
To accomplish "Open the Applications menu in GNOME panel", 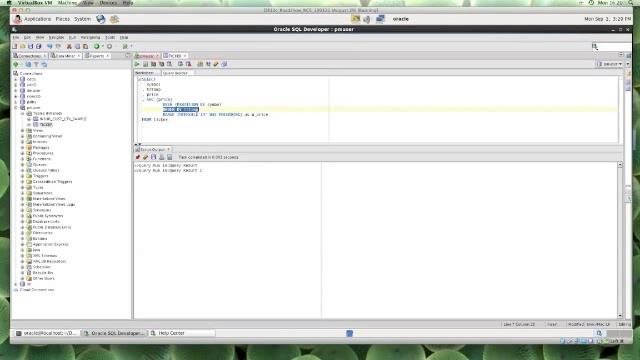I will coord(38,19).
